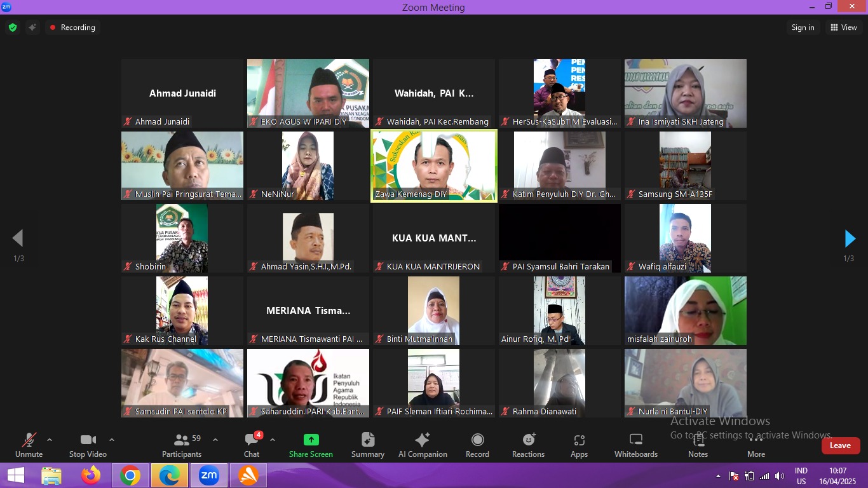Click the Recording indicator
The height and width of the screenshot is (488, 868).
click(x=72, y=27)
